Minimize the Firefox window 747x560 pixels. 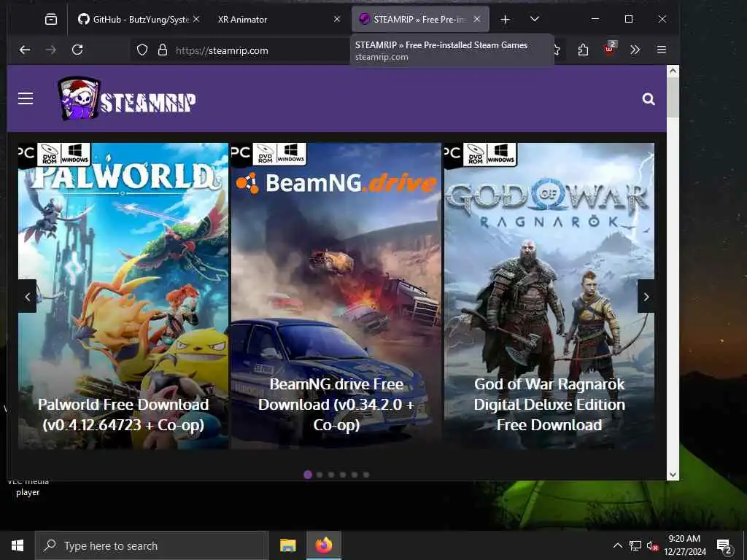tap(595, 19)
